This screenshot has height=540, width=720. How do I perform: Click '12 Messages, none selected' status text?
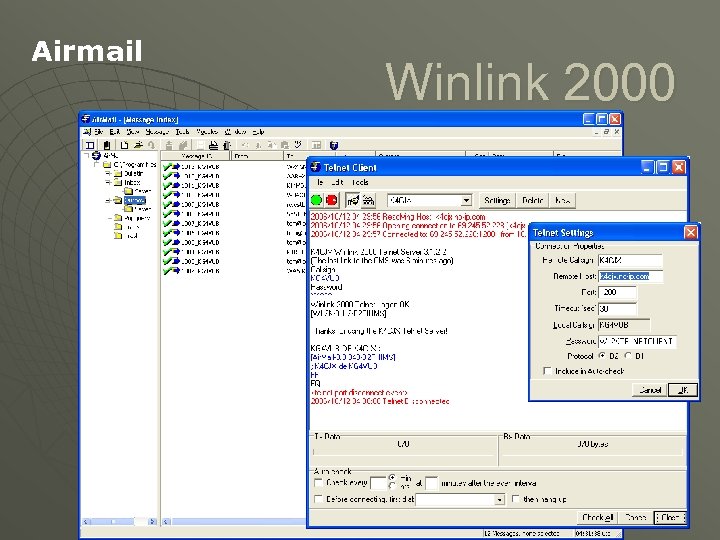522,534
